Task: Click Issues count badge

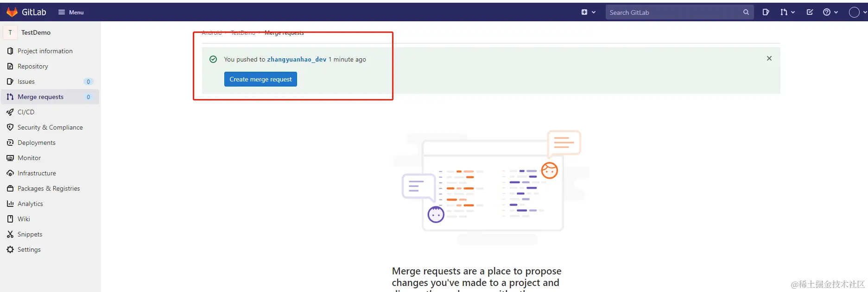Action: pyautogui.click(x=89, y=81)
